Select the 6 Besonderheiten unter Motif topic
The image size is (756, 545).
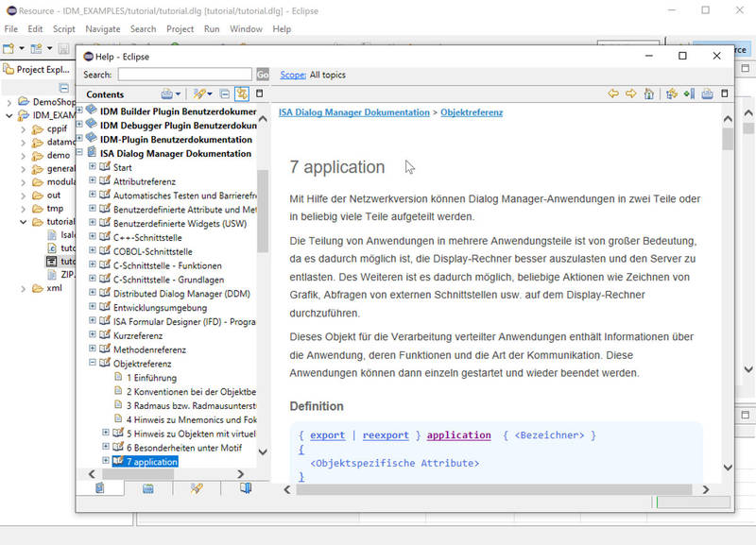(184, 448)
